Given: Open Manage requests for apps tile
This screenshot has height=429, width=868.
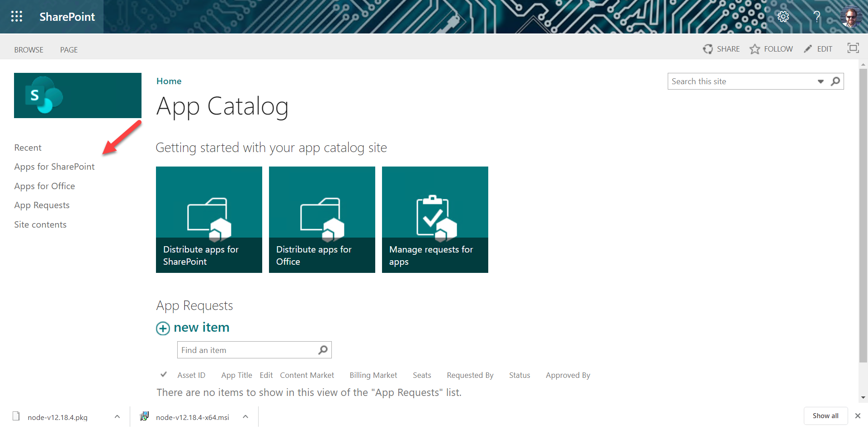Looking at the screenshot, I should click(x=435, y=219).
